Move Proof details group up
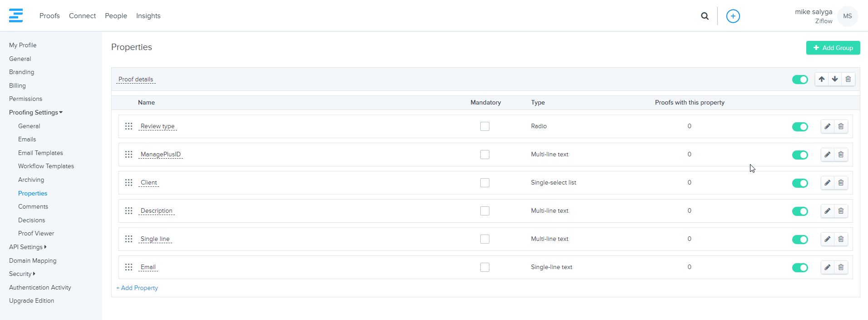This screenshot has width=868, height=320. coord(821,79)
